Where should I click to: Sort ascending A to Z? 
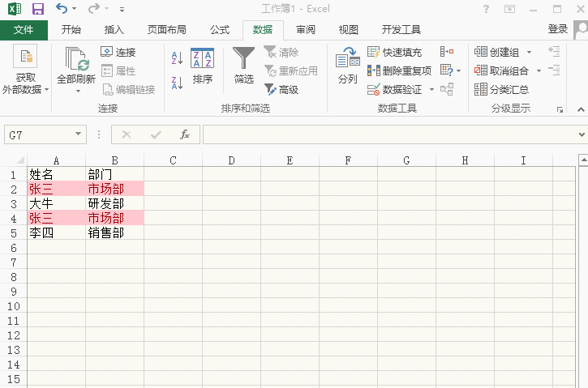coord(177,58)
